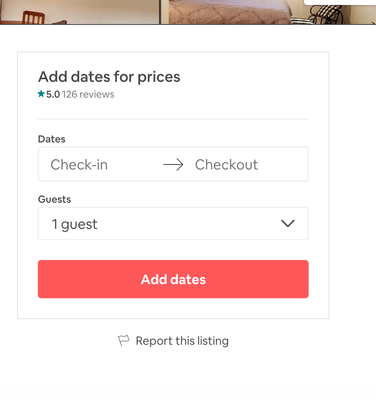
Task: Click the wooden chair in the left photo
Action: coord(33,17)
